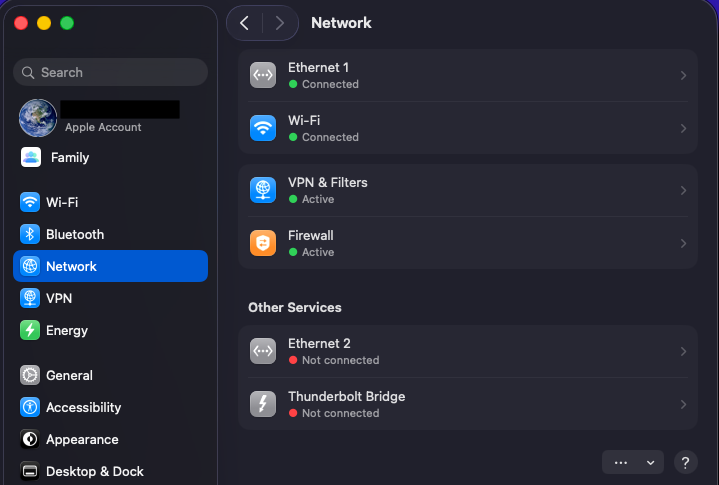Open Accessibility settings label

83,408
